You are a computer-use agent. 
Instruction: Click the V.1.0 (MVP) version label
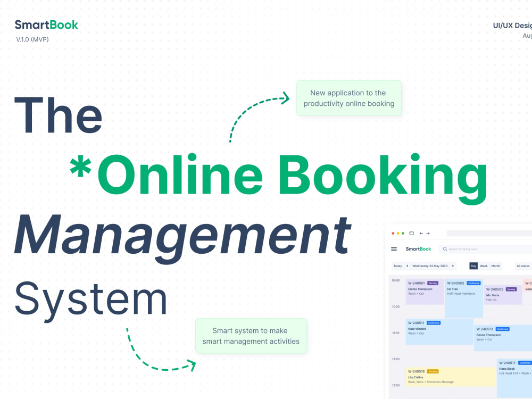click(32, 39)
